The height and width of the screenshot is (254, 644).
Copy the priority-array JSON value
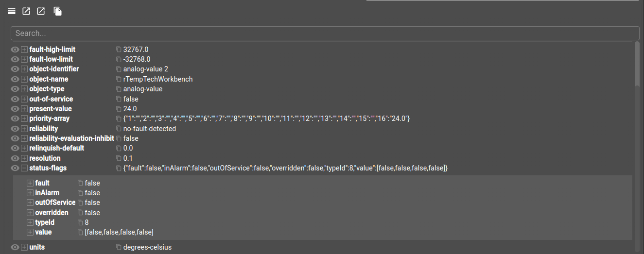tap(119, 119)
